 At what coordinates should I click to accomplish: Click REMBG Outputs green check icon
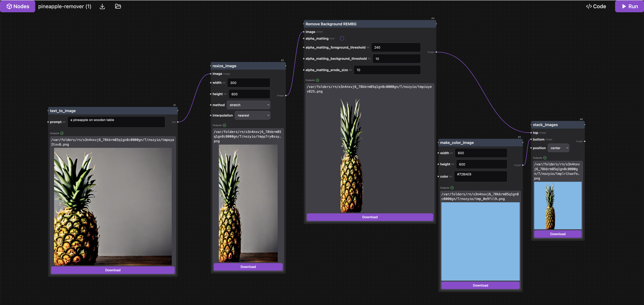point(318,80)
